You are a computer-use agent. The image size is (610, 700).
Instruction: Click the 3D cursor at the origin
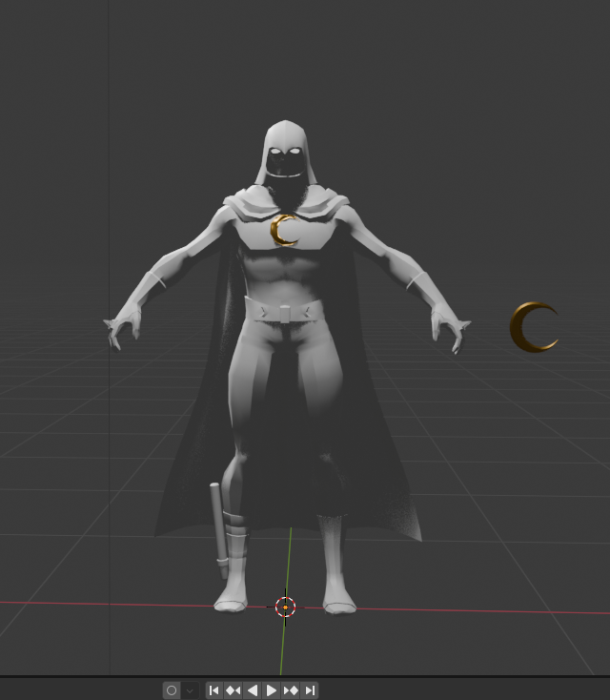[x=286, y=607]
